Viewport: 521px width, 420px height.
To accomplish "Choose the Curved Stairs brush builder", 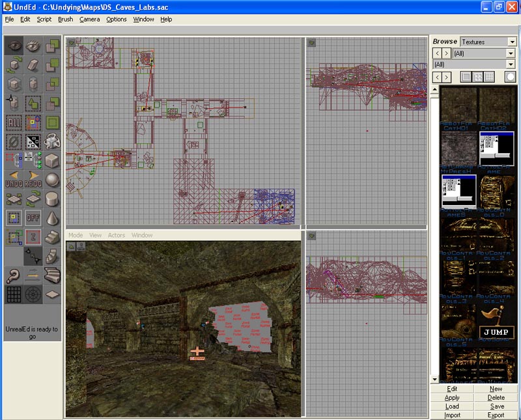I will point(52,257).
